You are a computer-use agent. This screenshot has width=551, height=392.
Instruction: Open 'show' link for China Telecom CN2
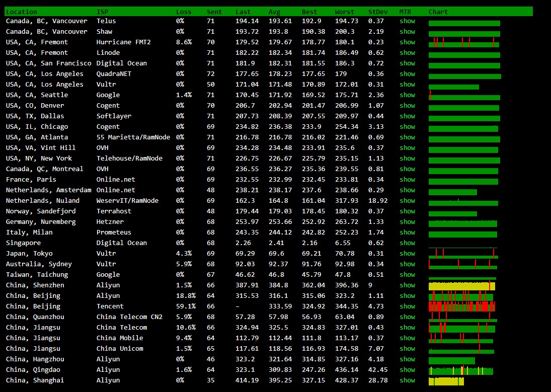[x=407, y=317]
